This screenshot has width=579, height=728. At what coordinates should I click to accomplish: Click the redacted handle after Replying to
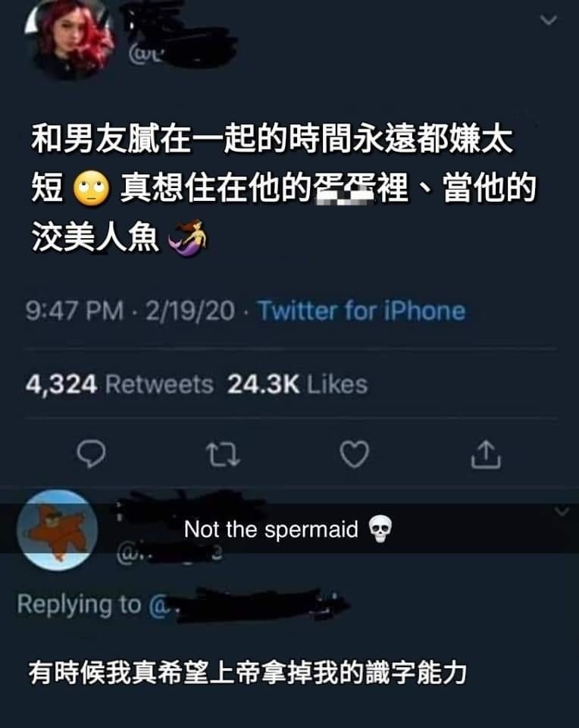pos(249,605)
